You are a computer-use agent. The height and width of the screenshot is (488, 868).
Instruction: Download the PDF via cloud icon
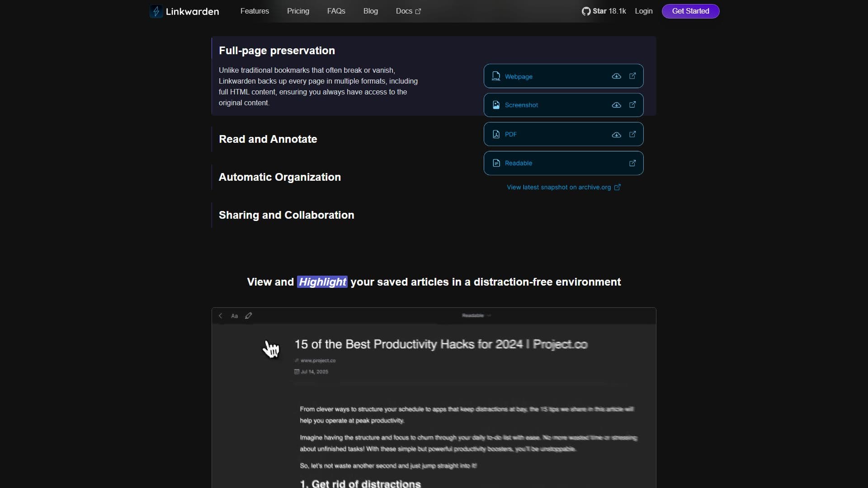[616, 135]
